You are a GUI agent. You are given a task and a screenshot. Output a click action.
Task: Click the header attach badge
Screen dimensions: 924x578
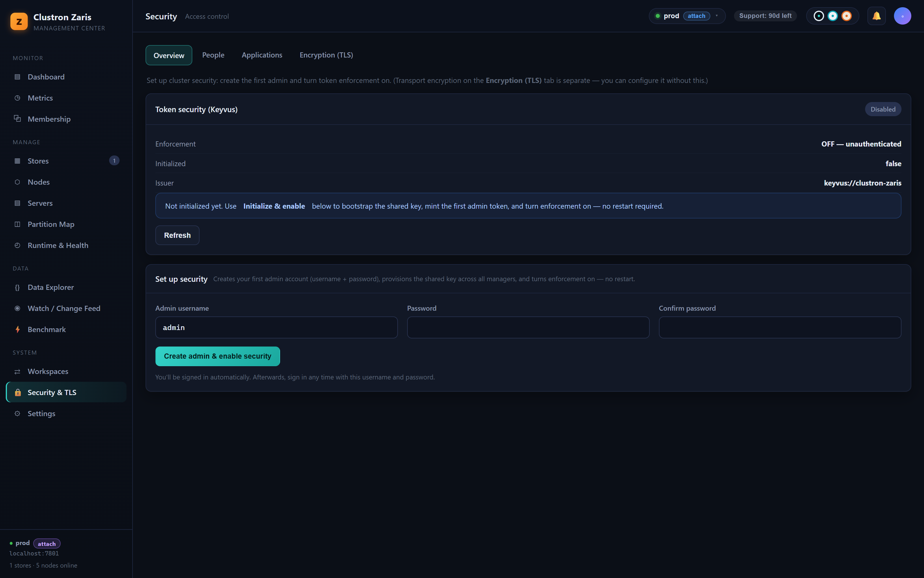[696, 16]
